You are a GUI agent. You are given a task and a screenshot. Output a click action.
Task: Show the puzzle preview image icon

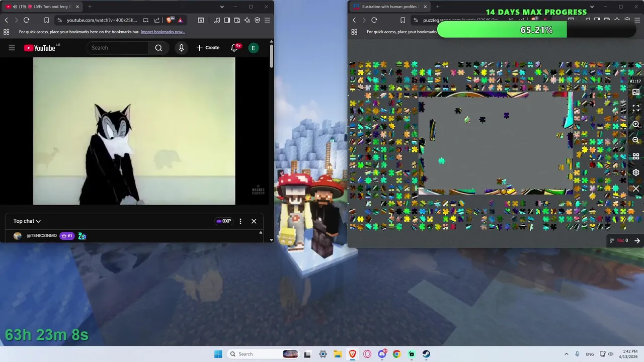[636, 93]
